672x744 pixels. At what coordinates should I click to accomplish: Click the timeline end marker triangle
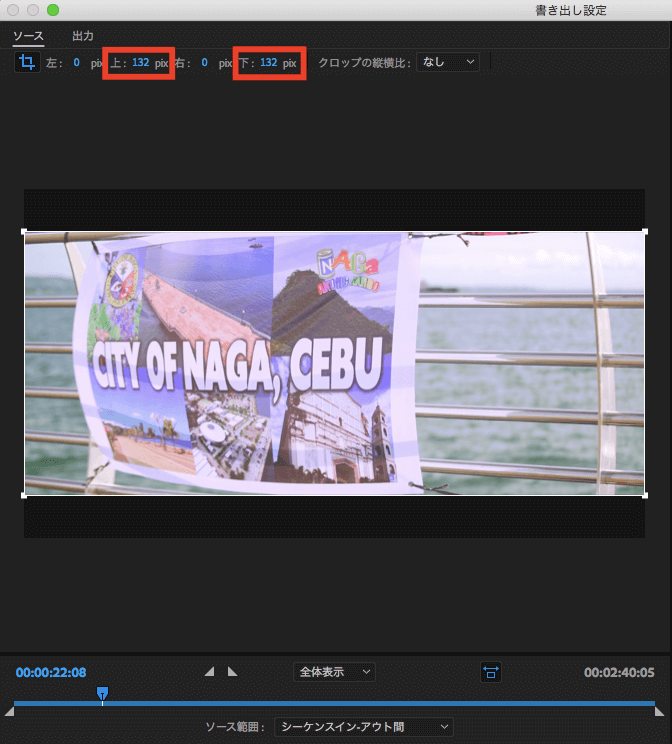[659, 711]
